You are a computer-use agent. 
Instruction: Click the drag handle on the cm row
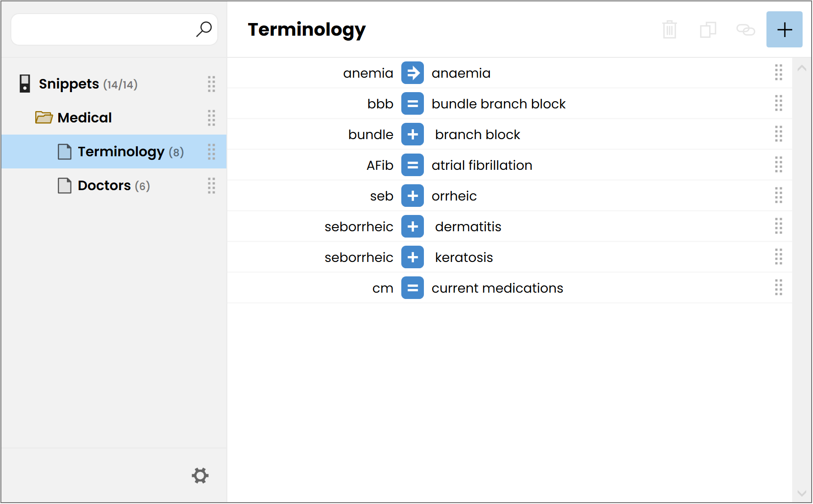[x=778, y=288]
